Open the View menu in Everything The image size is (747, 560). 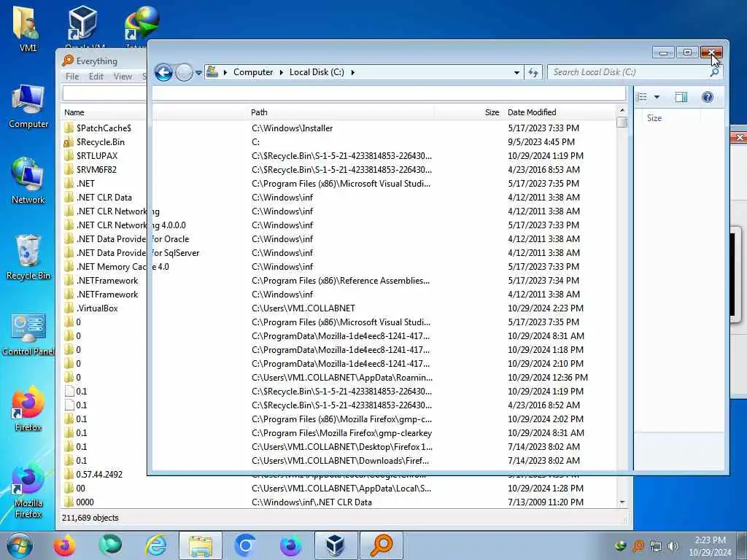pos(123,77)
